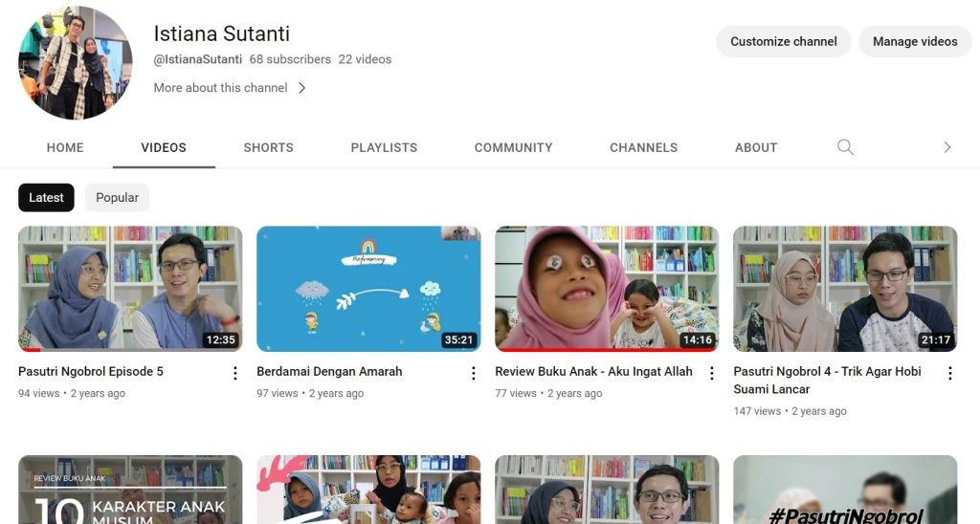Image resolution: width=980 pixels, height=524 pixels.
Task: Open the Playlists tab
Action: (384, 147)
